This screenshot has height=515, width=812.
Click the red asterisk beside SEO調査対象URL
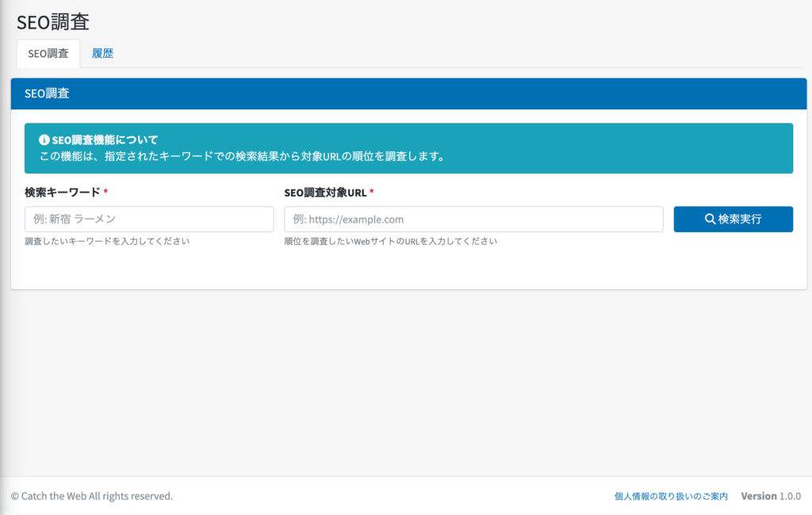[371, 193]
